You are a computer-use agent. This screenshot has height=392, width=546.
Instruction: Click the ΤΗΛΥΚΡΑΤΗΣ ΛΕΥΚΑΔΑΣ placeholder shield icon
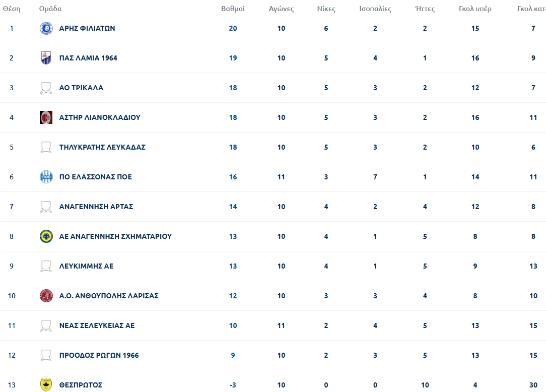point(46,148)
